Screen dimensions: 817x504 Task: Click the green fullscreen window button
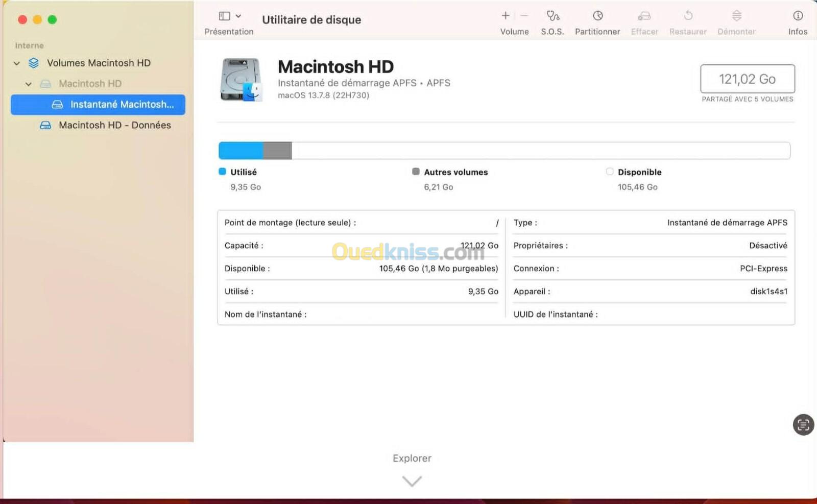point(52,19)
